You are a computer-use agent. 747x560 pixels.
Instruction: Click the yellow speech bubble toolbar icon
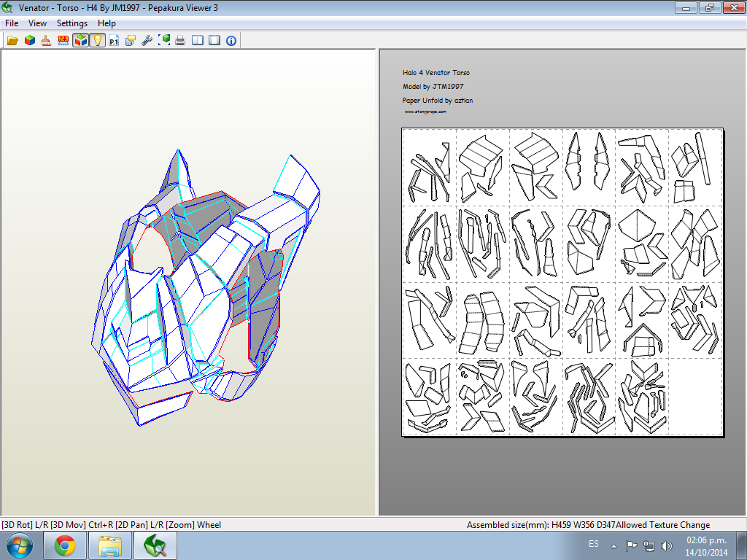pos(130,41)
